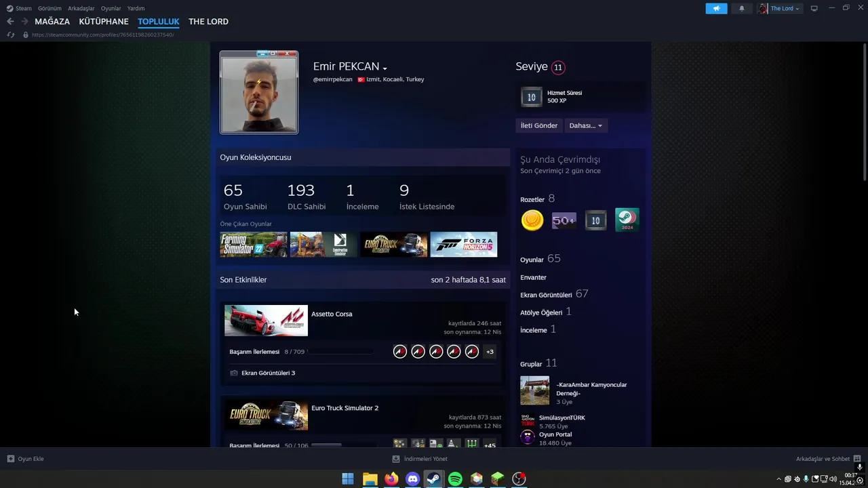Screen dimensions: 868x488
Task: Open Assetto Corsa game thumbnail
Action: (x=266, y=321)
